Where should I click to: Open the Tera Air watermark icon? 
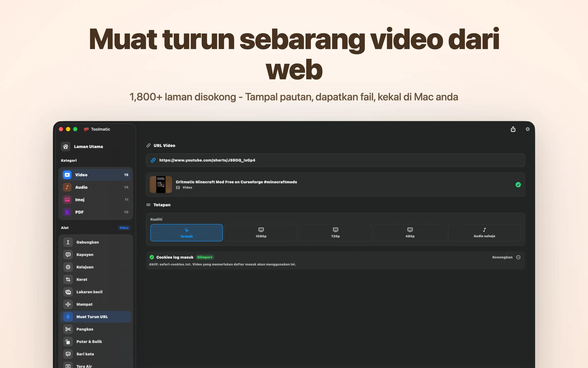(68, 366)
